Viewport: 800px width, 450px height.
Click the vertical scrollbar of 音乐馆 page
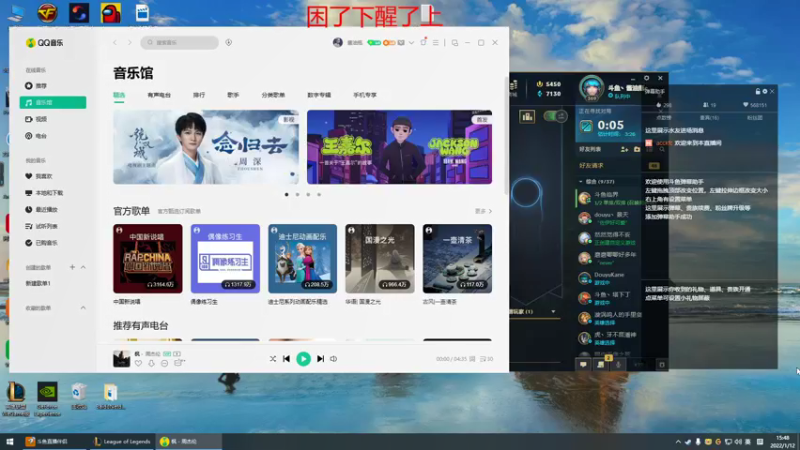point(506,135)
